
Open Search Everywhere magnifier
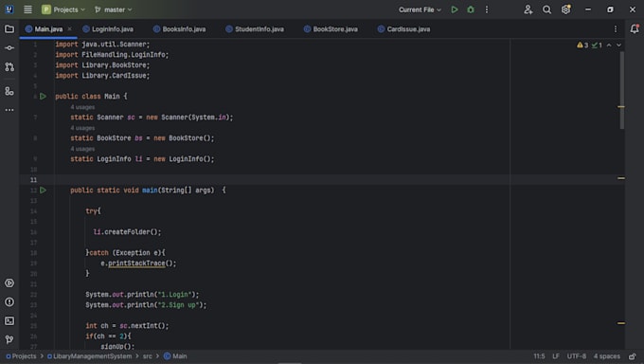click(546, 9)
